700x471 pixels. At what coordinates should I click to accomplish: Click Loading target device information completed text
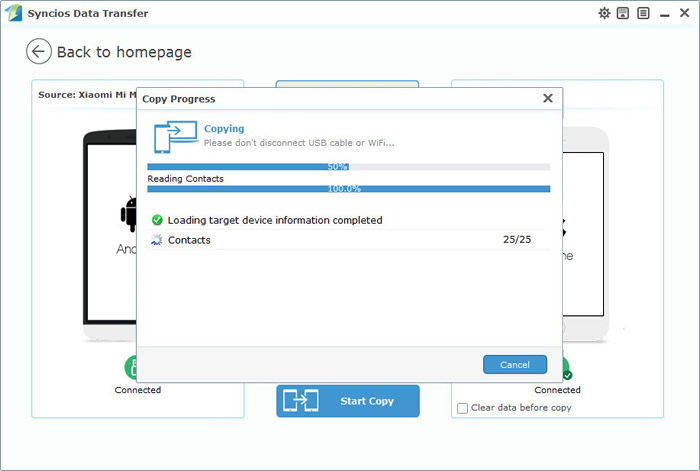point(275,220)
